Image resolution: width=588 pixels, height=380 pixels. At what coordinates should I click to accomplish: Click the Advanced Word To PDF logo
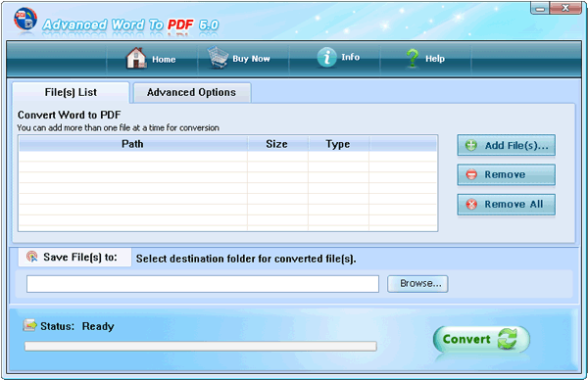click(x=25, y=20)
